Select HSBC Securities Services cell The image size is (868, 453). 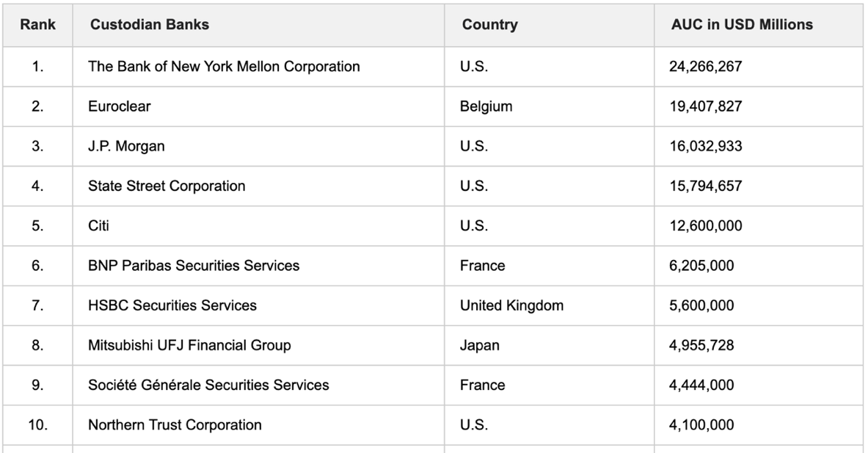coord(258,305)
